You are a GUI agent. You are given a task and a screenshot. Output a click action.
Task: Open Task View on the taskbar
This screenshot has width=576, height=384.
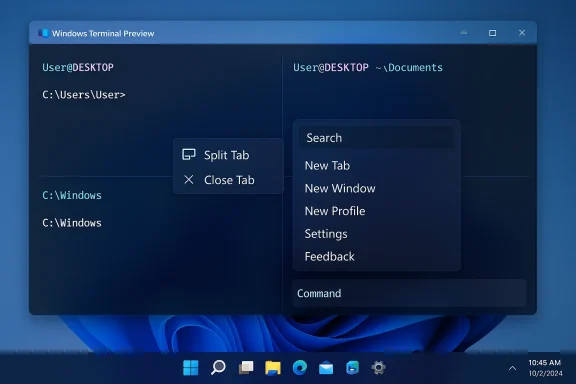tap(246, 367)
